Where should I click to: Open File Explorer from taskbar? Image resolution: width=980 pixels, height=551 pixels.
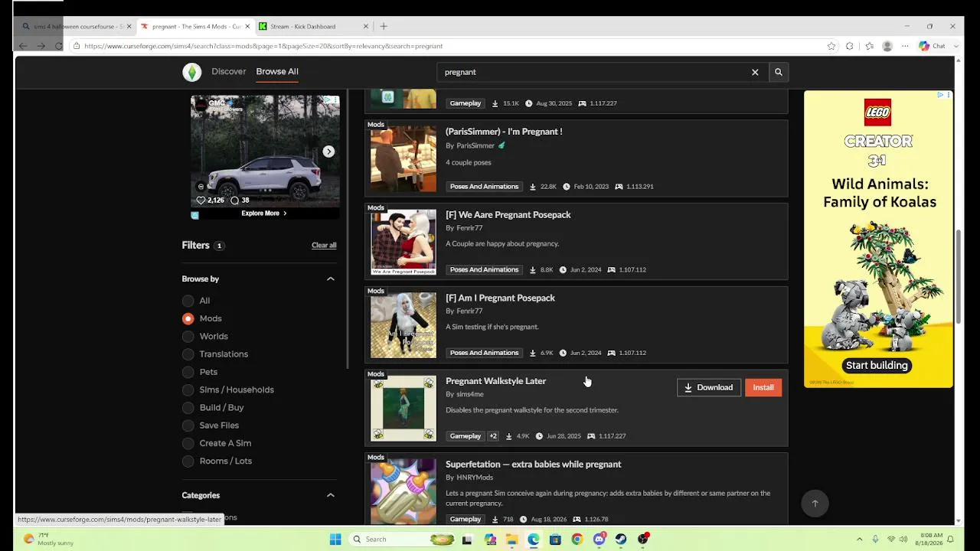(511, 540)
